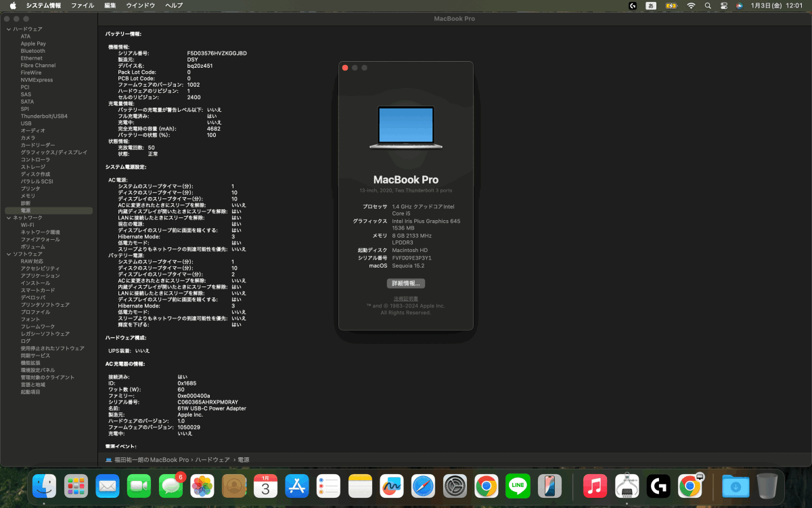Image resolution: width=812 pixels, height=508 pixels.
Task: Open Control Center in menu bar
Action: point(724,5)
